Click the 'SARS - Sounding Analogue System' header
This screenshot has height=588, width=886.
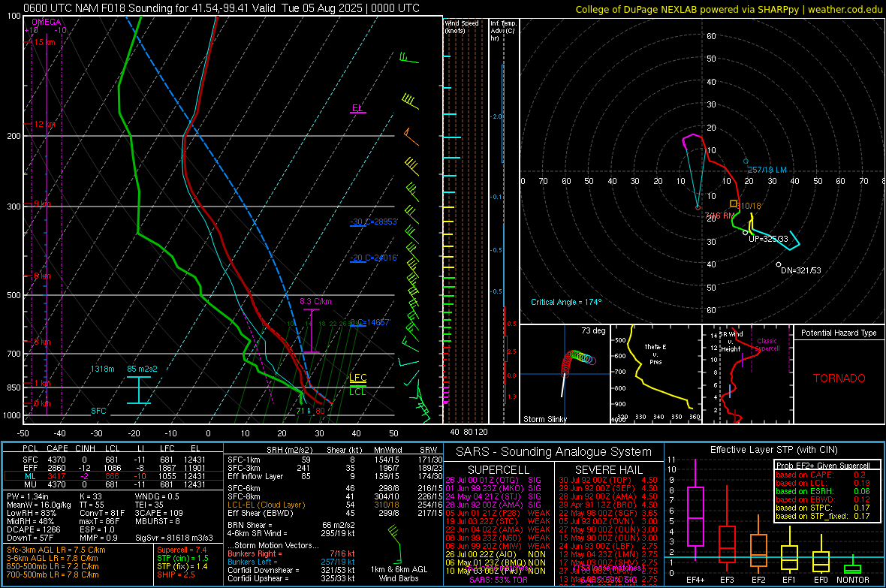pos(553,452)
